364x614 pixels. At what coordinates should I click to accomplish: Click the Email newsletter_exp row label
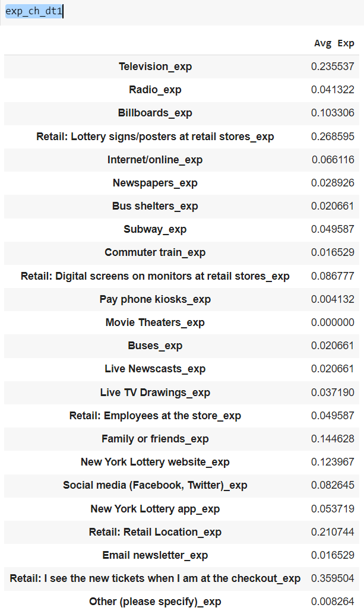coord(155,555)
